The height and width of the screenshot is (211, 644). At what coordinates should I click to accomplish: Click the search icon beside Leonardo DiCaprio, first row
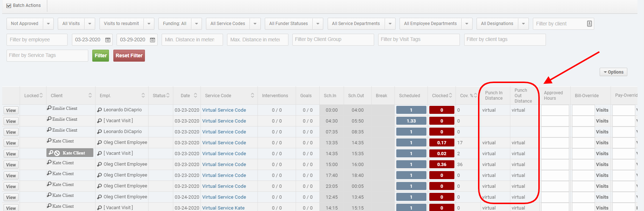[x=100, y=110]
